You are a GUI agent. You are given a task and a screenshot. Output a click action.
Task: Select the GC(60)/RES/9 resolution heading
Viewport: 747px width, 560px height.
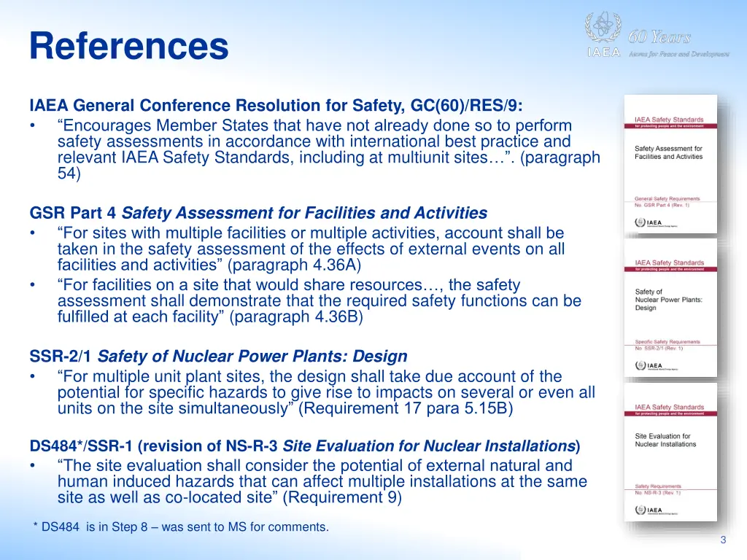276,105
